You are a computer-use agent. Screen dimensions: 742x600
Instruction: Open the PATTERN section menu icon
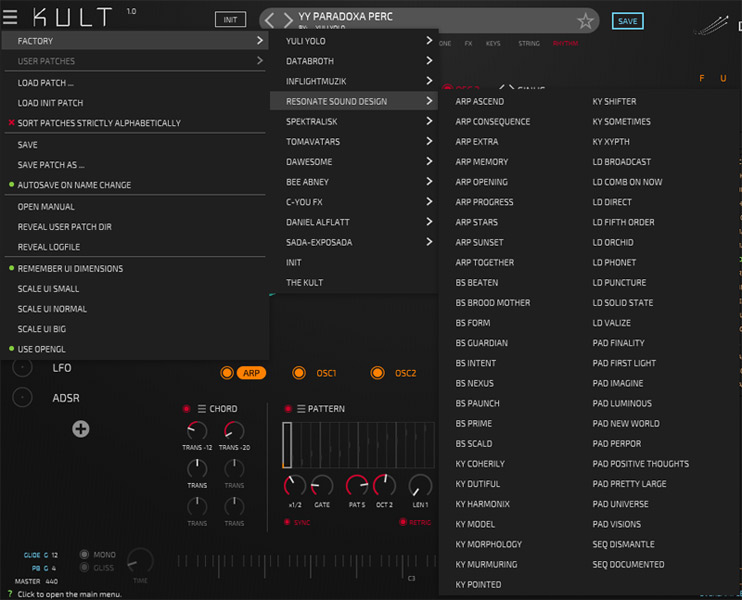pyautogui.click(x=300, y=409)
